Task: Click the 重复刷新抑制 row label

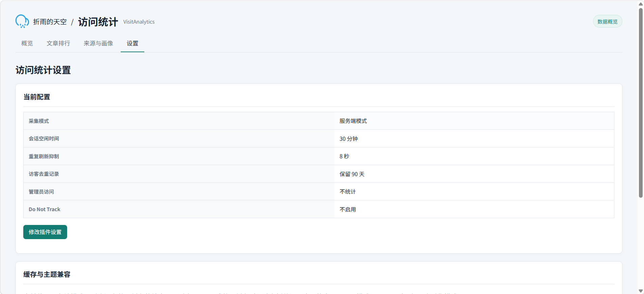Action: click(44, 156)
